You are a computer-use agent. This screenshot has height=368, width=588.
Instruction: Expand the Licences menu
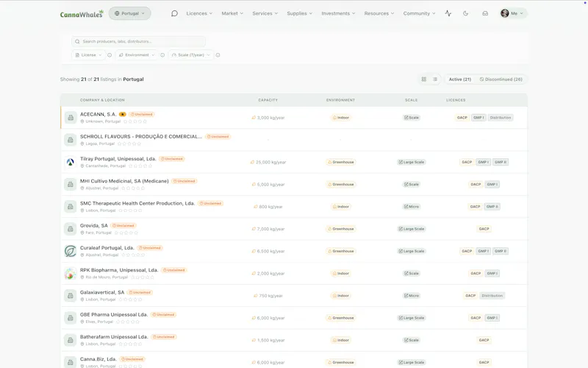coord(199,13)
